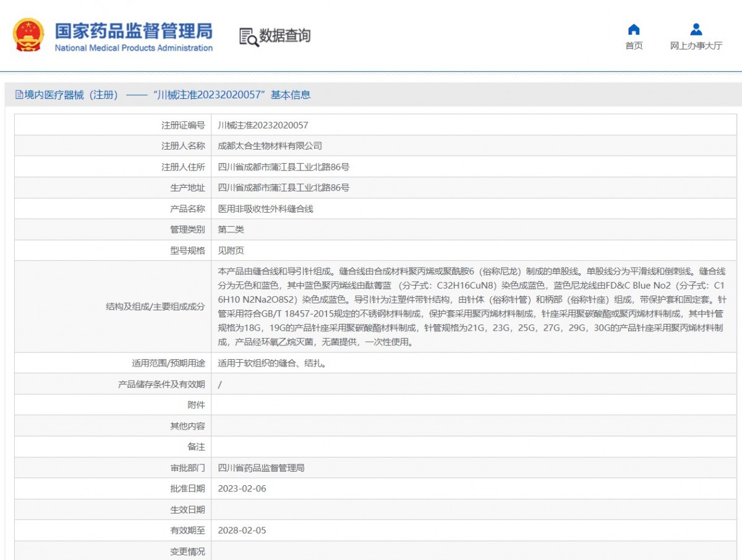Click the document icon before 境内医疗器械

[x=19, y=95]
